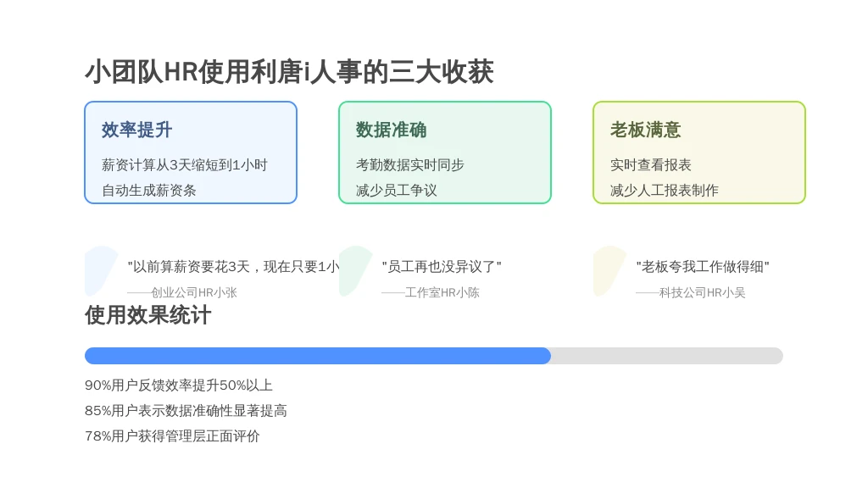Click the quote "老板夸我工作做得细"
Image resolution: width=868 pixels, height=488 pixels.
(x=703, y=267)
